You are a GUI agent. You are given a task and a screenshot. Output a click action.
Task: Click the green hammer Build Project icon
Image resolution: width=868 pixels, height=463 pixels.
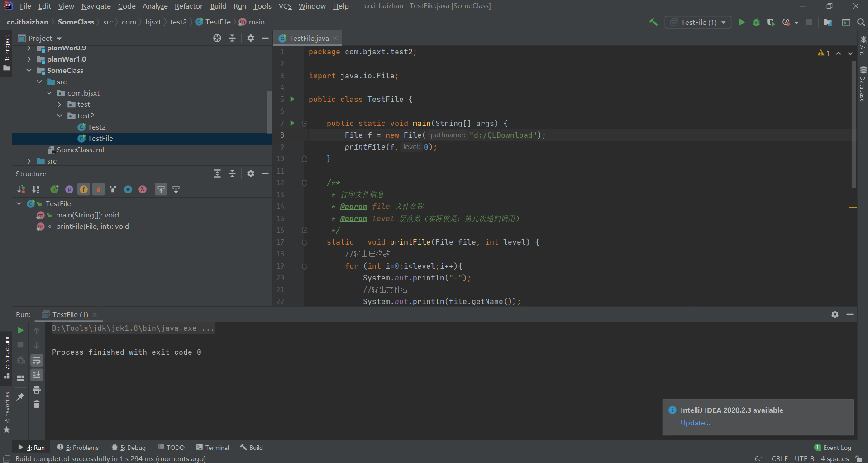653,22
